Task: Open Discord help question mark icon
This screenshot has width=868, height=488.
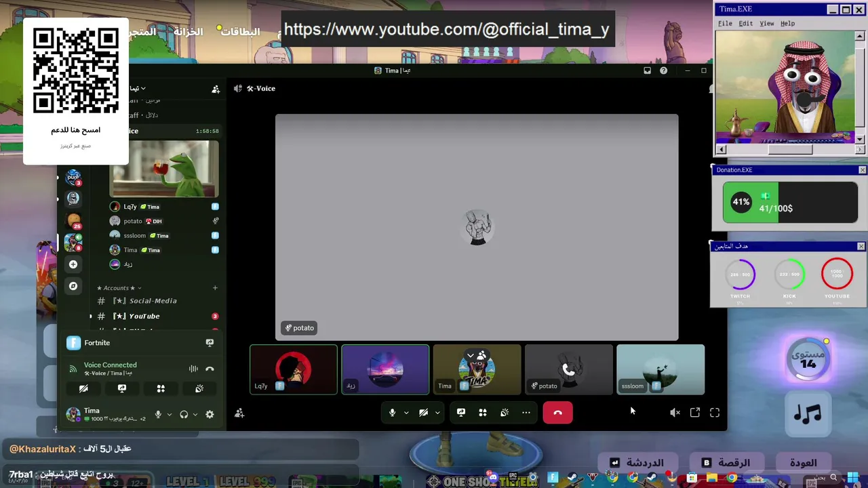Action: click(663, 70)
